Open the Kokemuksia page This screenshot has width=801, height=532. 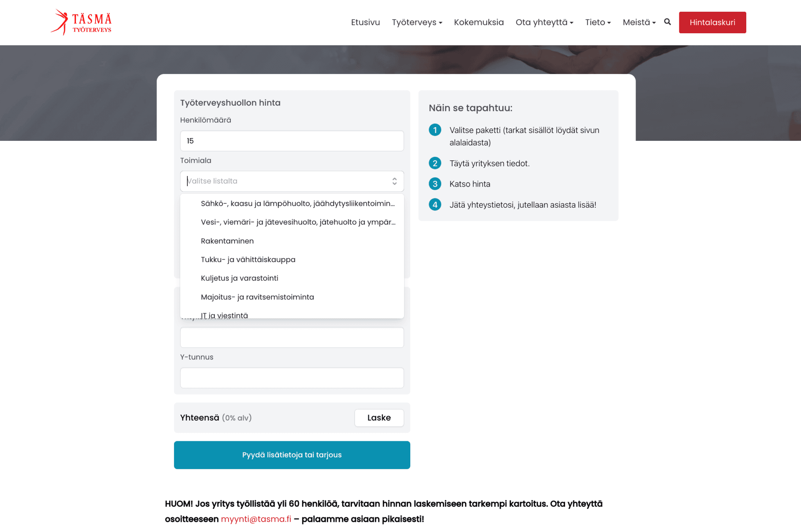click(479, 22)
